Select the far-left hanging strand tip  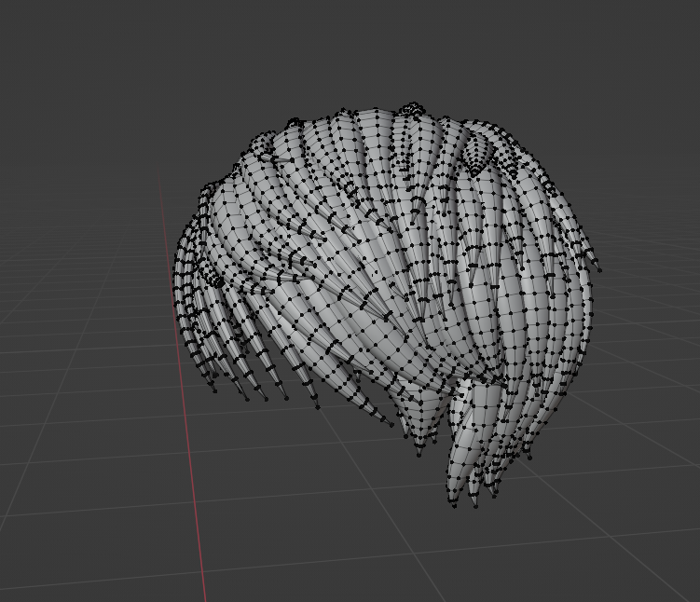coord(214,390)
